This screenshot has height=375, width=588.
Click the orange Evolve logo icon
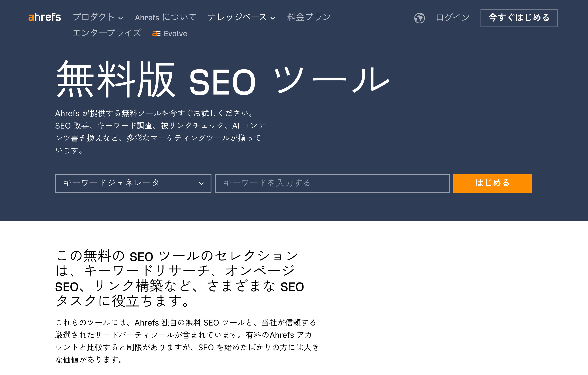tap(156, 34)
